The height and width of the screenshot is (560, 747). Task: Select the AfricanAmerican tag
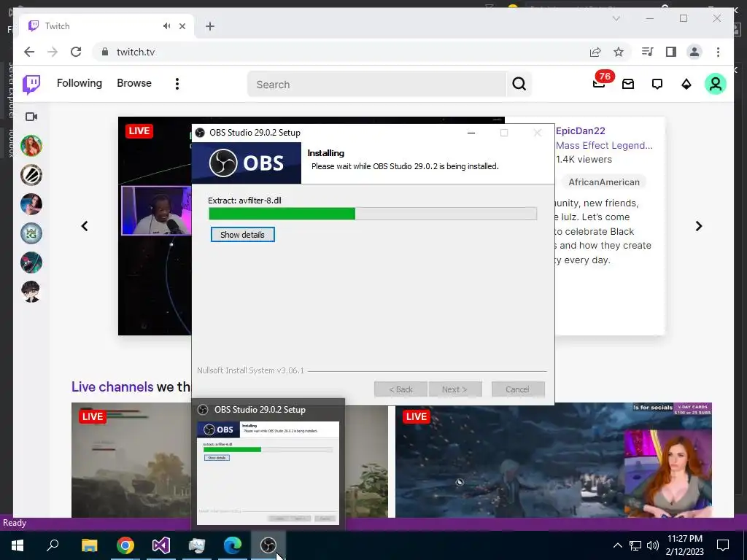(x=604, y=182)
